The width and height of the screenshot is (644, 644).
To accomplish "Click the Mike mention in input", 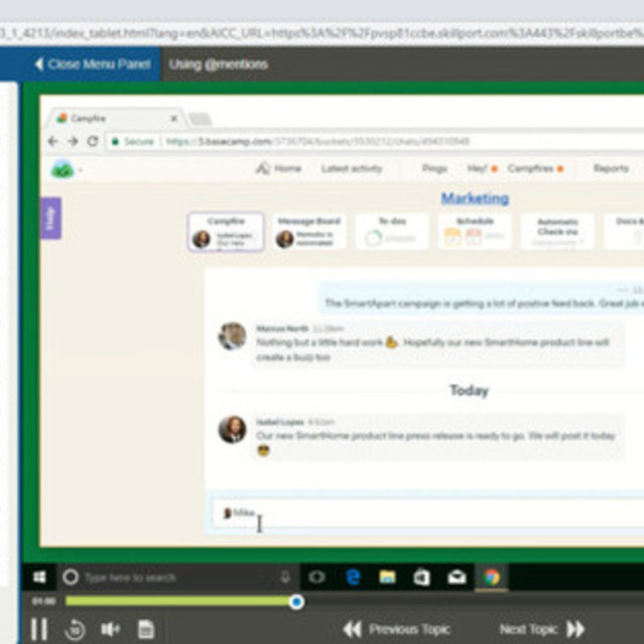I will pyautogui.click(x=239, y=513).
